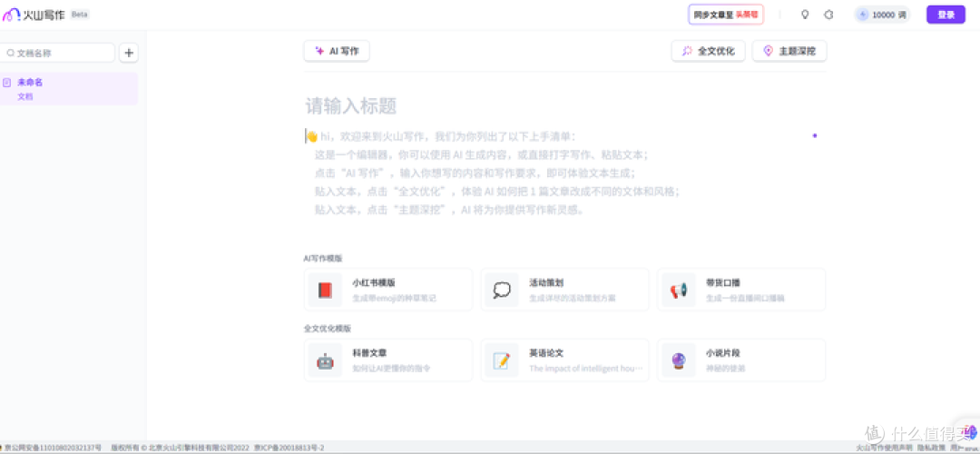Select the 未命名 document in sidebar
This screenshot has width=980, height=454.
69,89
